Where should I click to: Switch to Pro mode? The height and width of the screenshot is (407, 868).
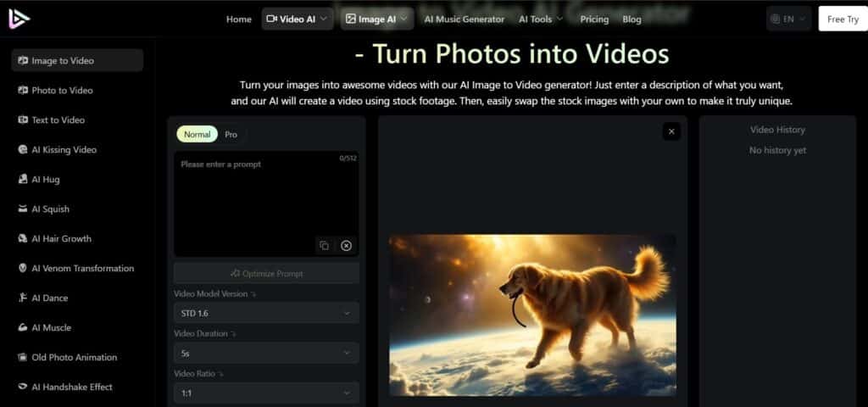(231, 135)
